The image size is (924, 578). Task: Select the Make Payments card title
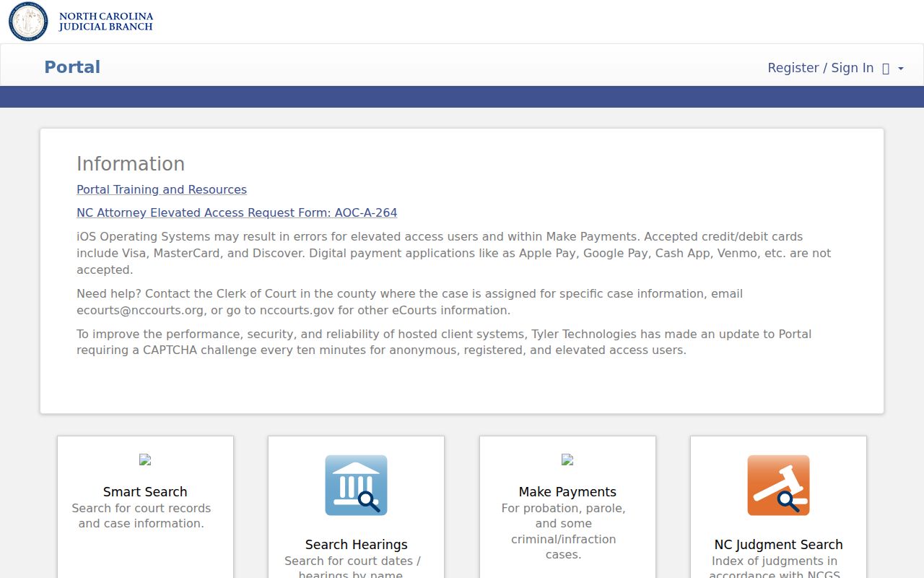567,492
